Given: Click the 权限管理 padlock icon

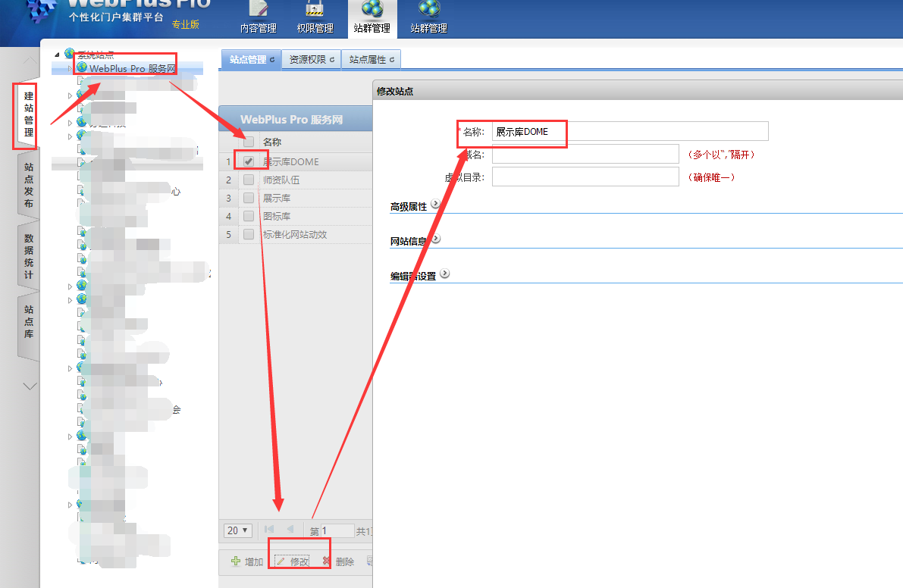Looking at the screenshot, I should 315,9.
